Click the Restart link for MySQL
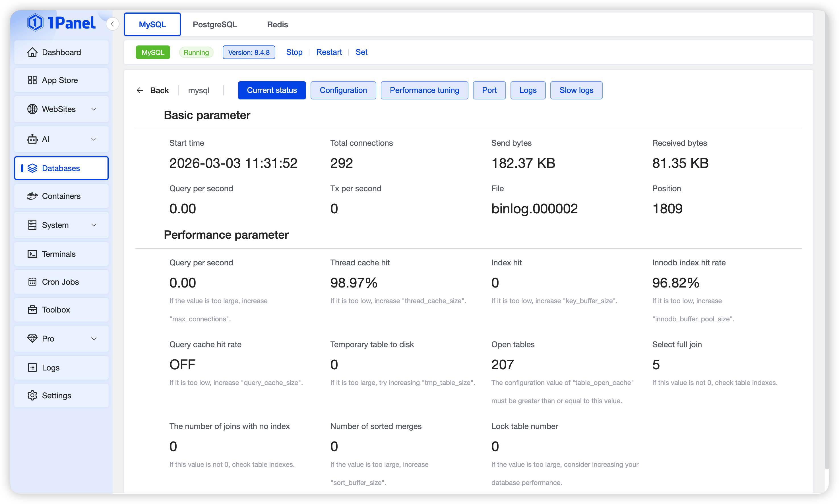 [329, 52]
